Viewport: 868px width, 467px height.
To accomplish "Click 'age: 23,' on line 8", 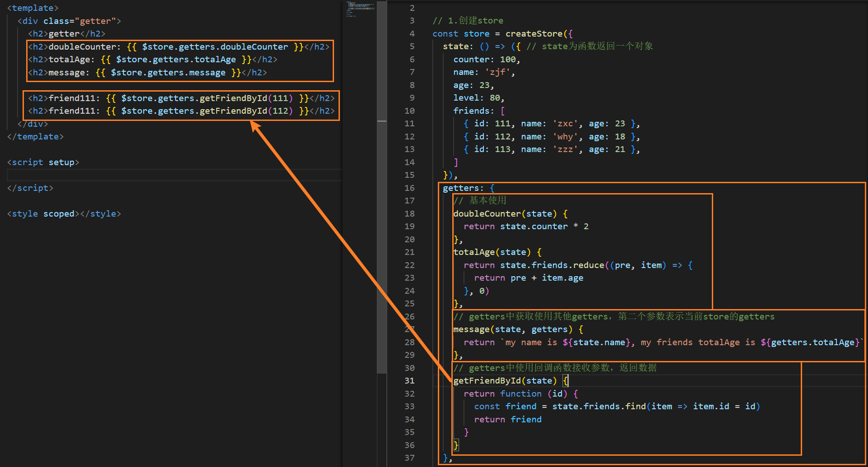I will [473, 85].
